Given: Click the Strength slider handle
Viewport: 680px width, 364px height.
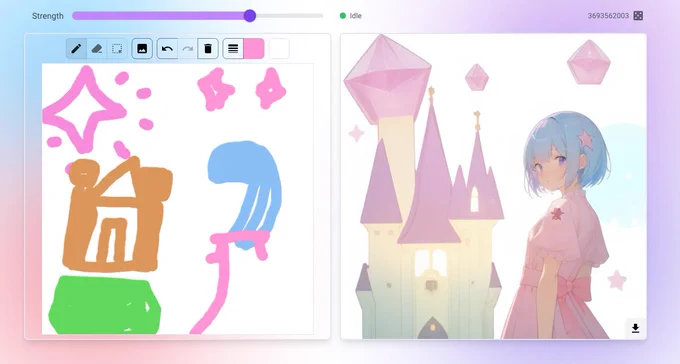Looking at the screenshot, I should (249, 16).
